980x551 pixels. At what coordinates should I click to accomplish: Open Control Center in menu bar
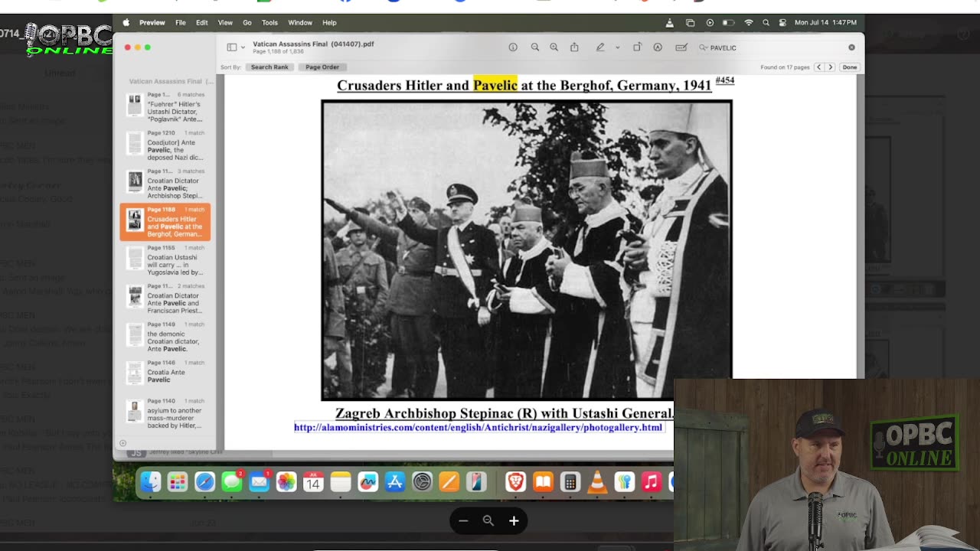(x=781, y=23)
